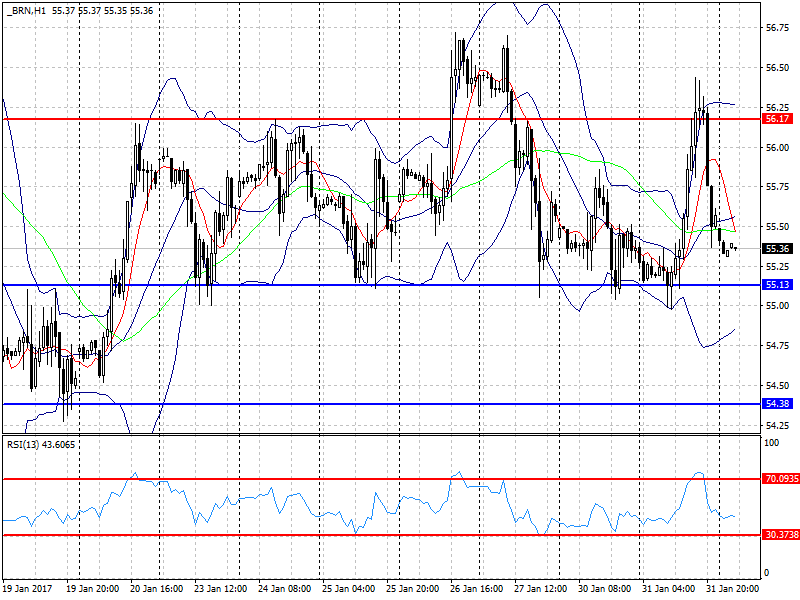The image size is (800, 600).
Task: Select the RSI 30.3738 oversold level label
Action: 781,535
